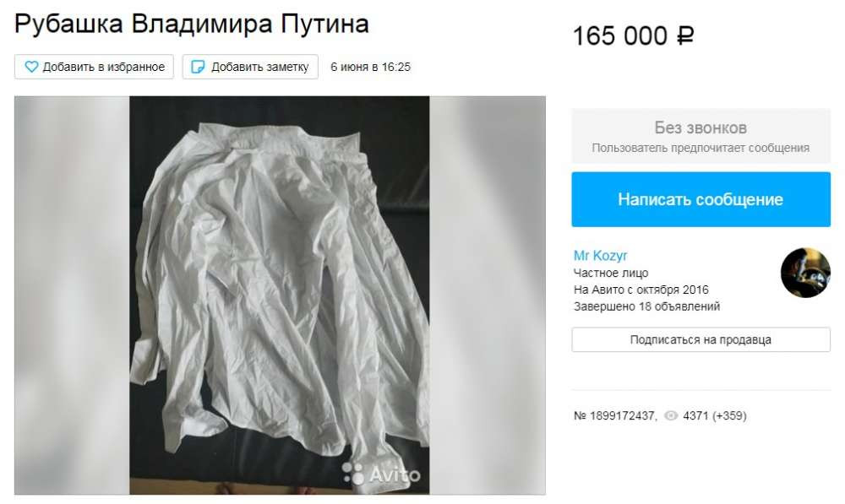Click the heart icon for favorites
The width and height of the screenshot is (845, 504).
(31, 67)
